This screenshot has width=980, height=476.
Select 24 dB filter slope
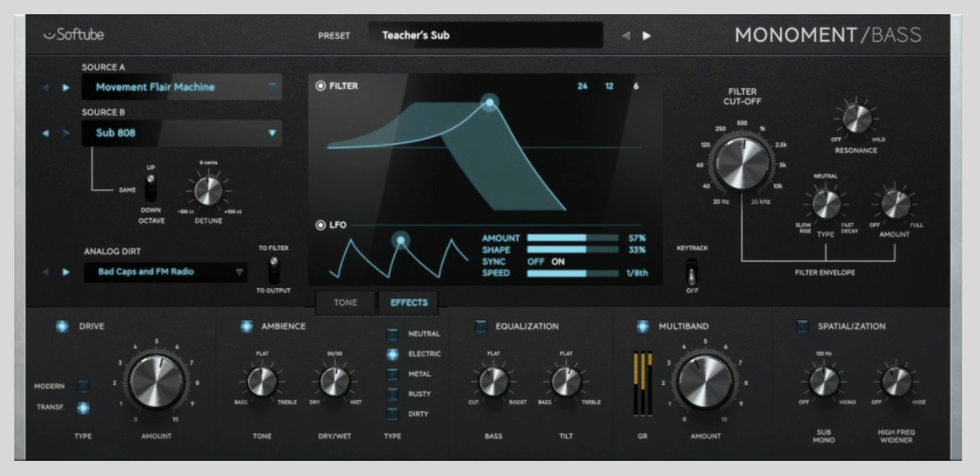coord(582,86)
